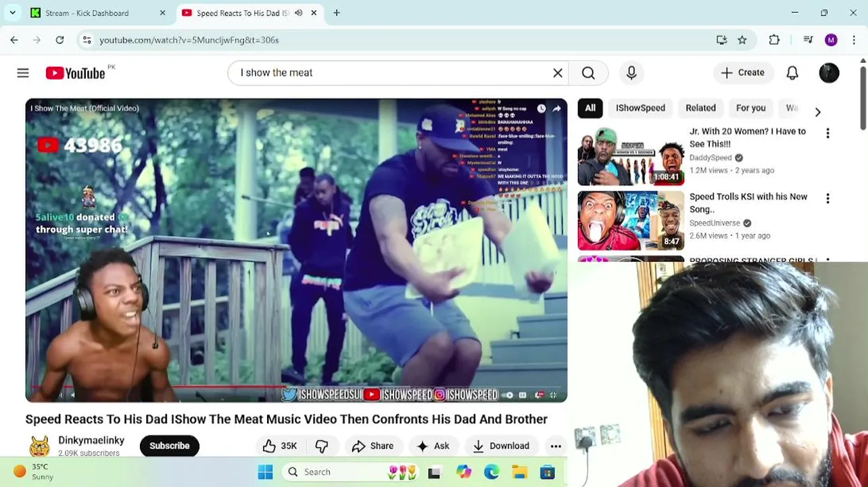Open the Windows Start menu
Viewport: 868px width, 487px height.
point(265,472)
